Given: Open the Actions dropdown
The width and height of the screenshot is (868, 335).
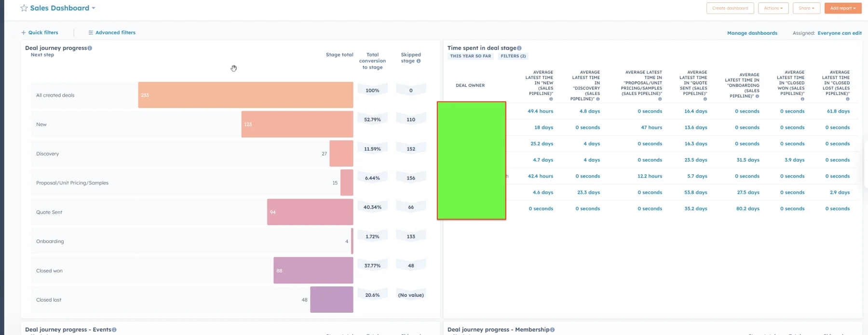Looking at the screenshot, I should coord(773,8).
